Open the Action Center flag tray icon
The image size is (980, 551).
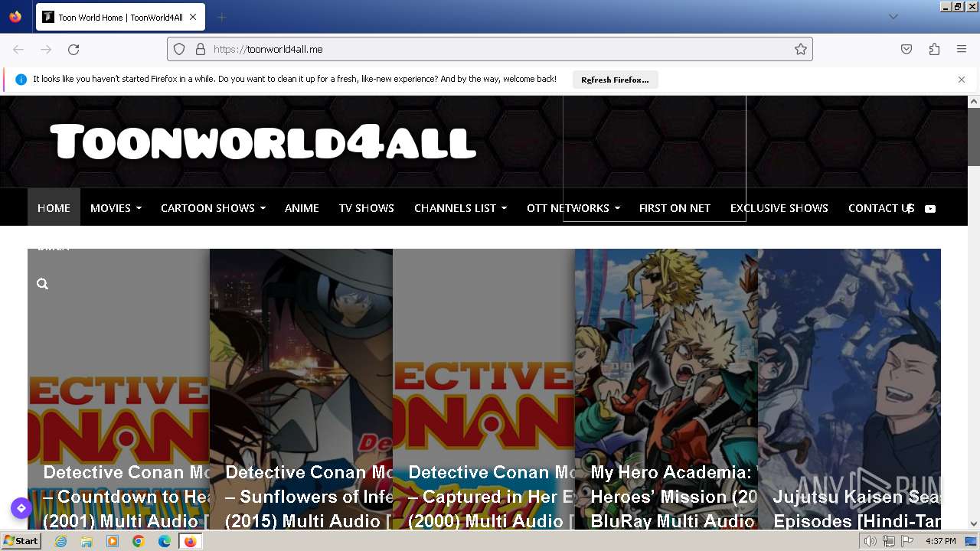click(907, 541)
